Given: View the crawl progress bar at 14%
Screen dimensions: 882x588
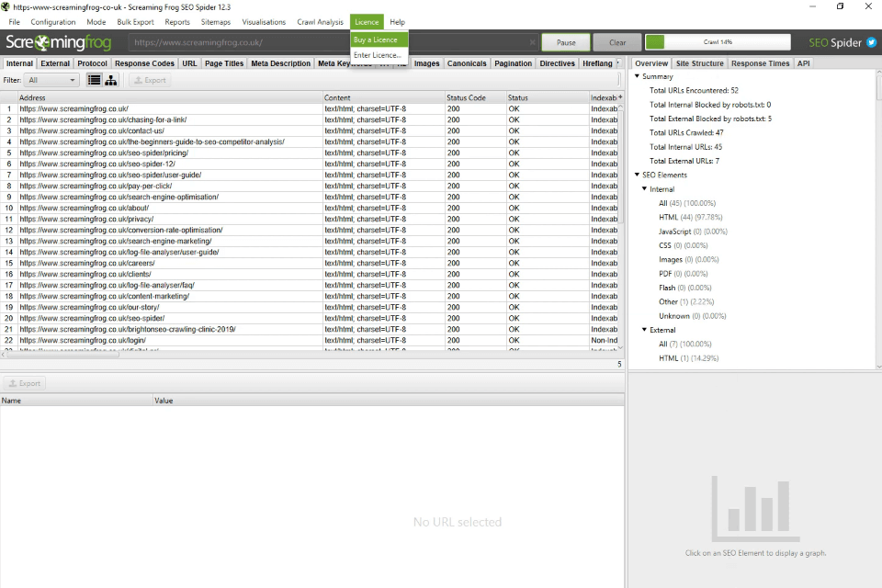Looking at the screenshot, I should tap(718, 42).
